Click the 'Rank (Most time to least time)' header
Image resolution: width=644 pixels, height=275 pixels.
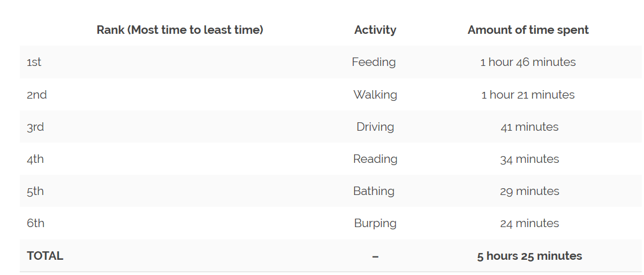click(x=180, y=30)
